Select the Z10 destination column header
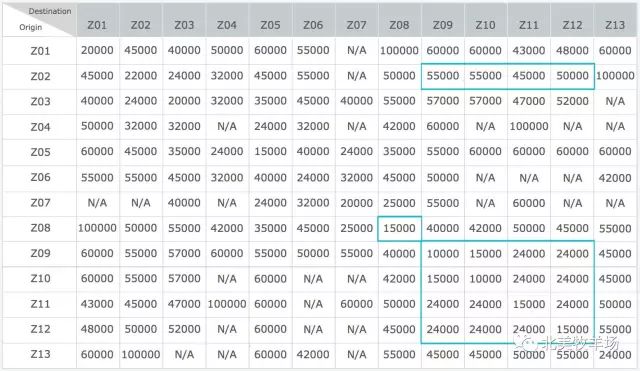The height and width of the screenshot is (371, 640). [485, 25]
